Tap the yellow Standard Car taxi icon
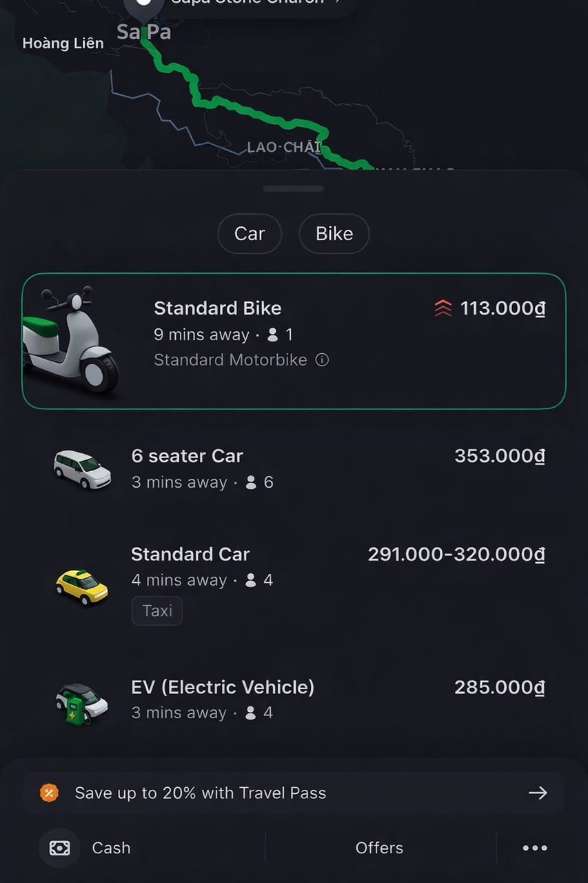Image resolution: width=588 pixels, height=883 pixels. coord(82,586)
